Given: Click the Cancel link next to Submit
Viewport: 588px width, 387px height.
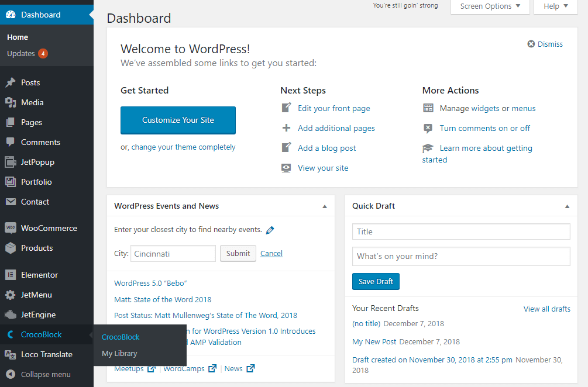Looking at the screenshot, I should [x=271, y=253].
